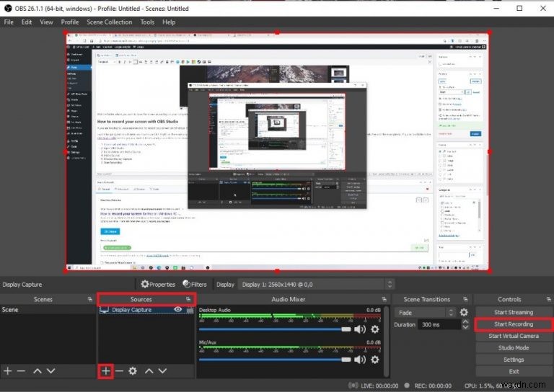The height and width of the screenshot is (392, 554).
Task: Click the preview canvas display capture
Action: [x=277, y=152]
